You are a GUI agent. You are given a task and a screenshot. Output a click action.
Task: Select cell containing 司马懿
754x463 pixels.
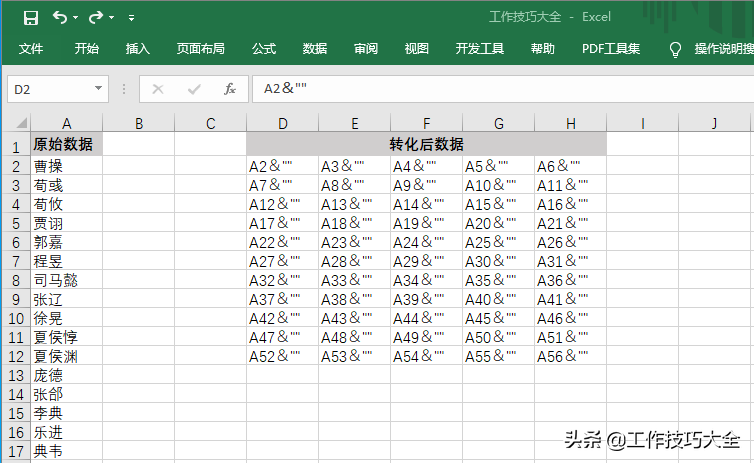click(66, 280)
